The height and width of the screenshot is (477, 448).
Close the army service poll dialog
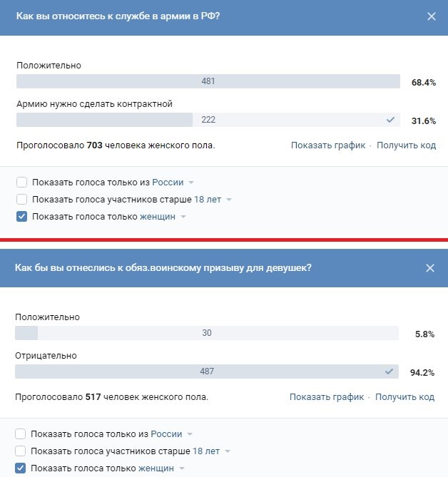(x=431, y=16)
